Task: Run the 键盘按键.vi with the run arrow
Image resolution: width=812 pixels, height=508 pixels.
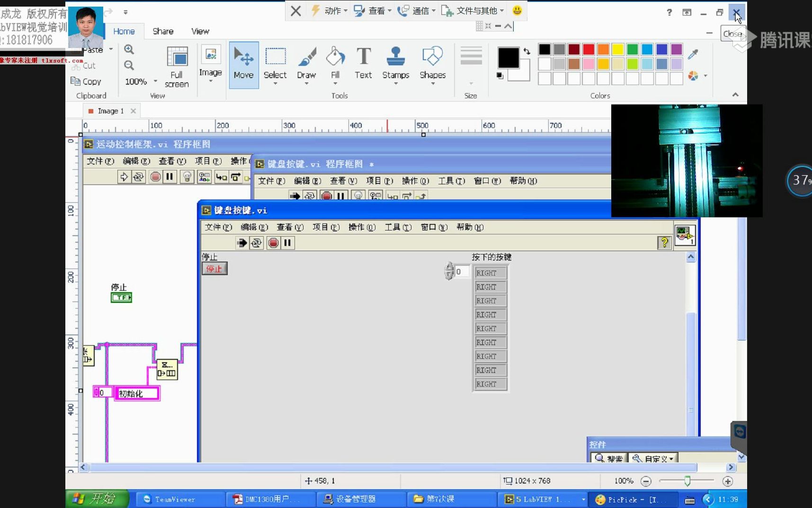Action: click(x=242, y=243)
